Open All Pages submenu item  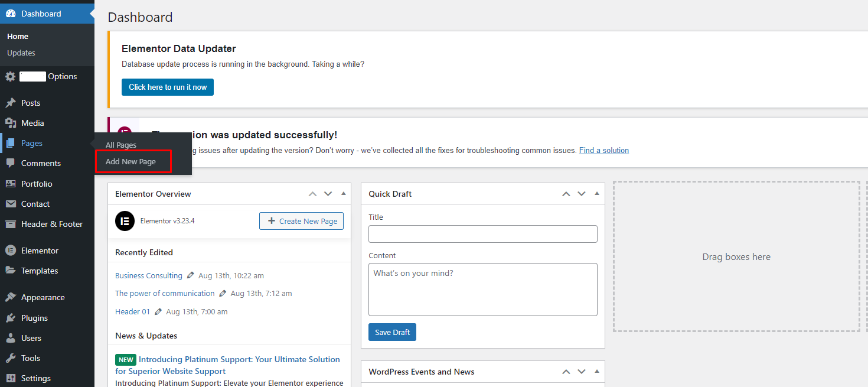pos(121,145)
